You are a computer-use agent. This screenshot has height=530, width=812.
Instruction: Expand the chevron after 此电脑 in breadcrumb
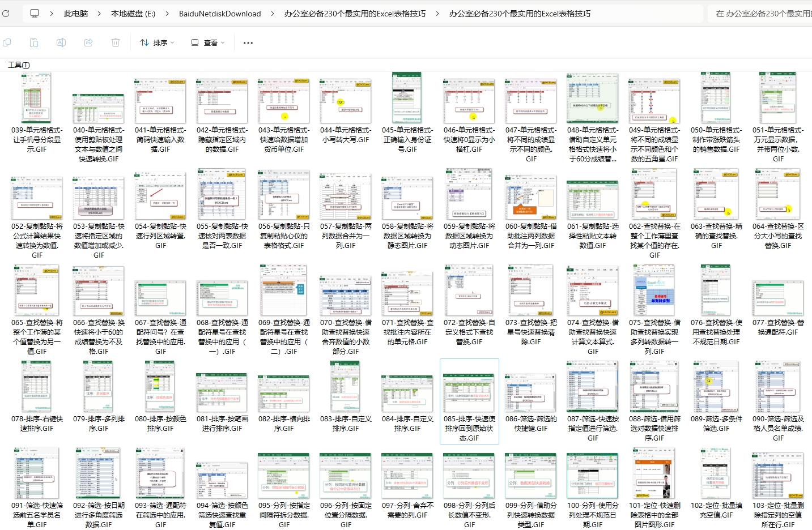click(99, 14)
